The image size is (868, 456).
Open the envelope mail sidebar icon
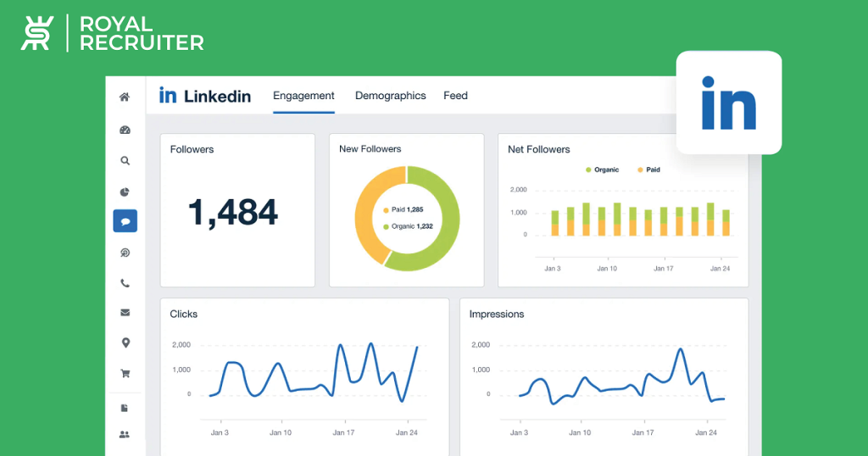click(125, 313)
